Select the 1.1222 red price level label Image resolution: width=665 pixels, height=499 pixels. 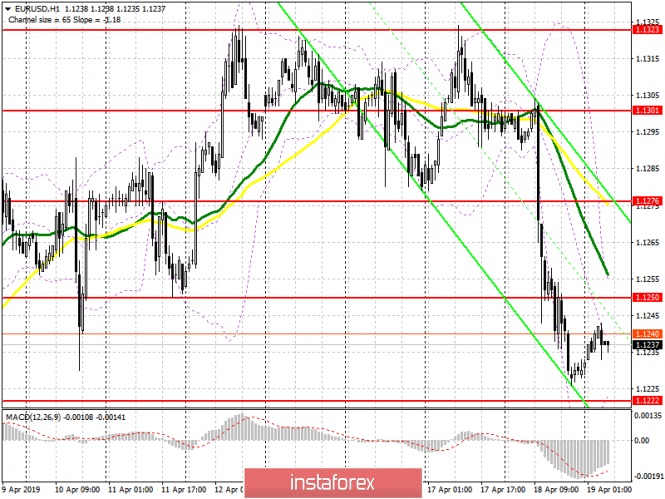647,400
